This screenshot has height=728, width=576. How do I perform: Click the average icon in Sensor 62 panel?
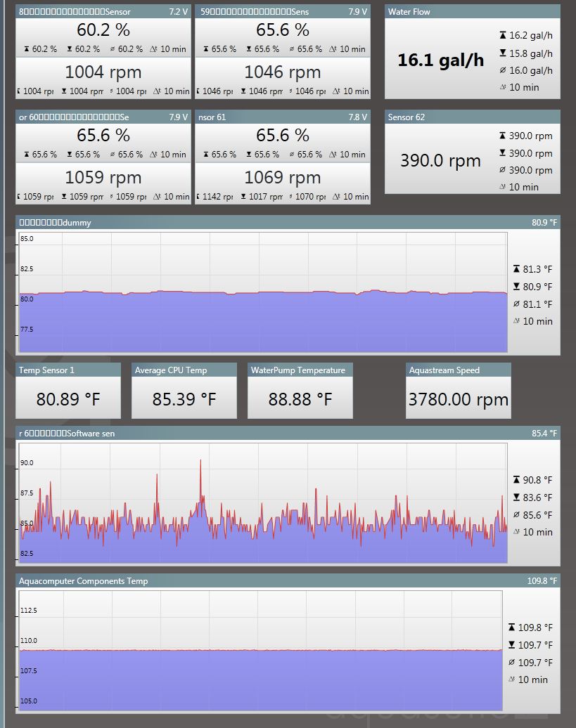(x=502, y=170)
